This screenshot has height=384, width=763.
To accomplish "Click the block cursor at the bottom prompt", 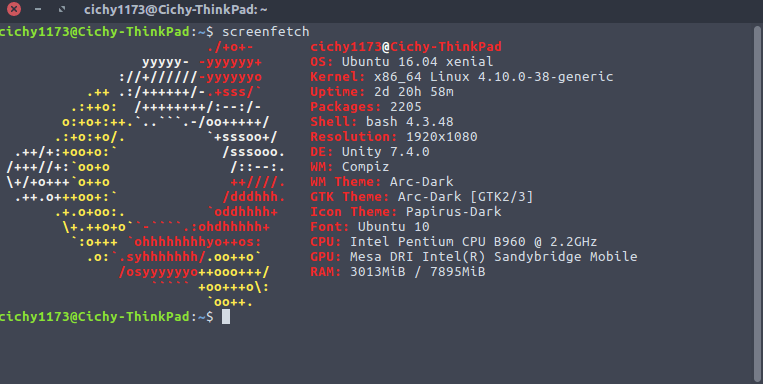I will 226,317.
